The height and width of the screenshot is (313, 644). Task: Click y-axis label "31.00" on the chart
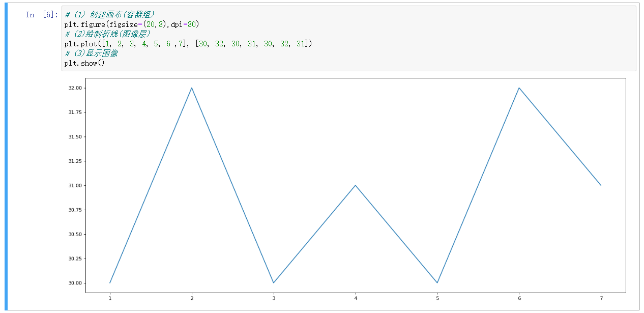tap(75, 186)
